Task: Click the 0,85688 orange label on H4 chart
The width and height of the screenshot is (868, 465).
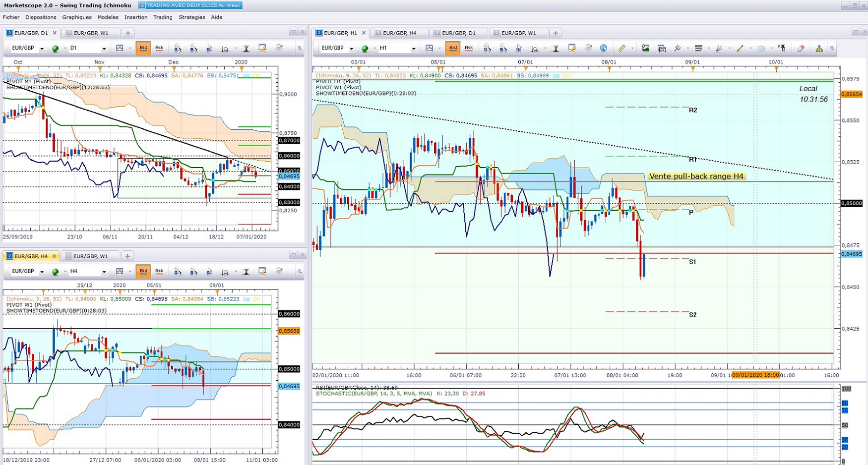Action: point(289,331)
